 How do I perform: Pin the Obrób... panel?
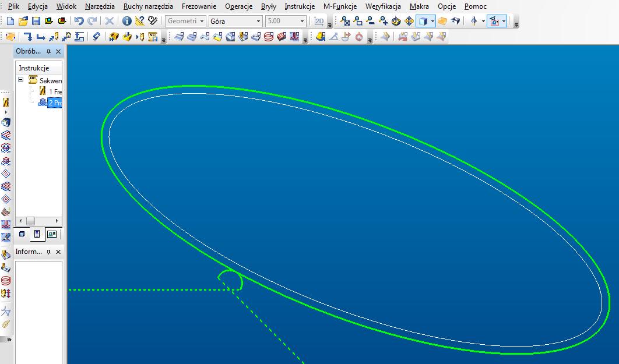pos(48,52)
